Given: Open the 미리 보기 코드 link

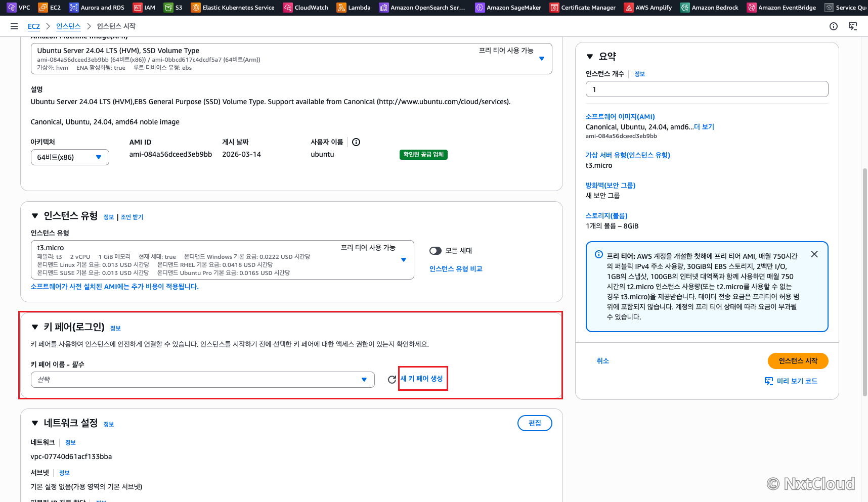Looking at the screenshot, I should tap(791, 381).
